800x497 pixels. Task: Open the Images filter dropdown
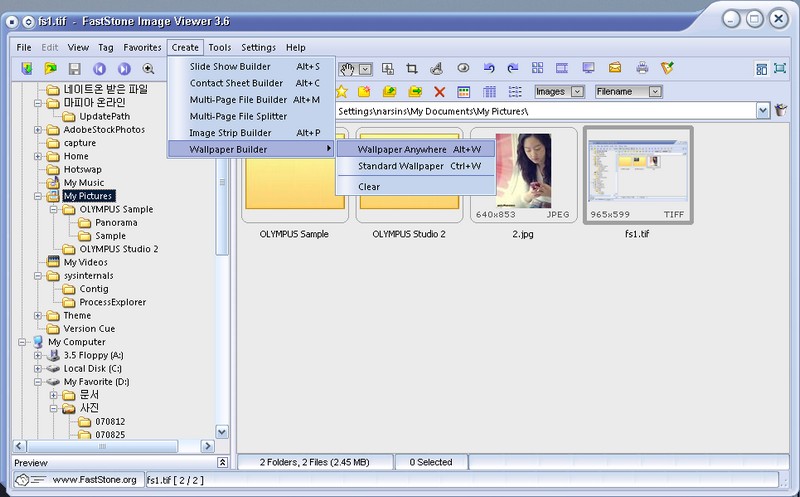pyautogui.click(x=577, y=92)
